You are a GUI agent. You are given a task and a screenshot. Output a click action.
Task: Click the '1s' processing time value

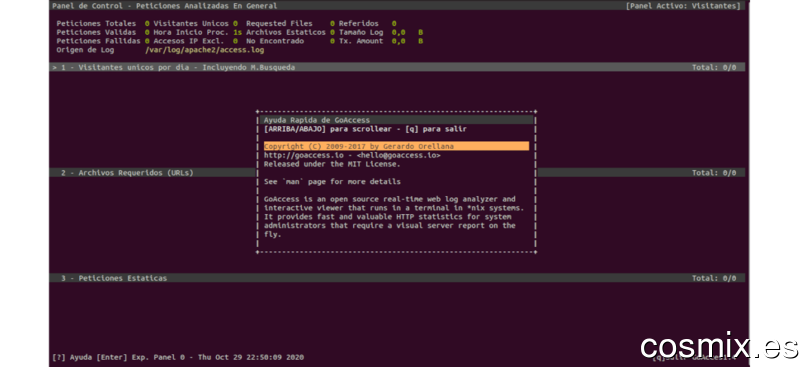coord(238,32)
